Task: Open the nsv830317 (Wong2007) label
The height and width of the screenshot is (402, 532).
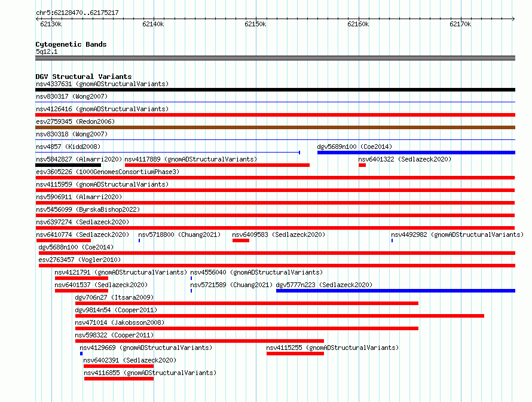Action: point(72,96)
